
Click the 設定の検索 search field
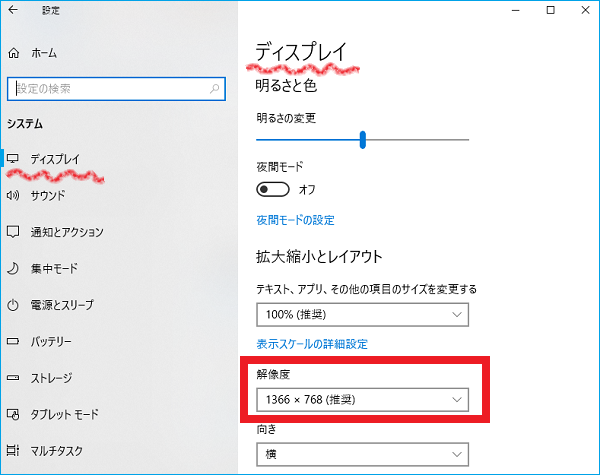coord(116,89)
